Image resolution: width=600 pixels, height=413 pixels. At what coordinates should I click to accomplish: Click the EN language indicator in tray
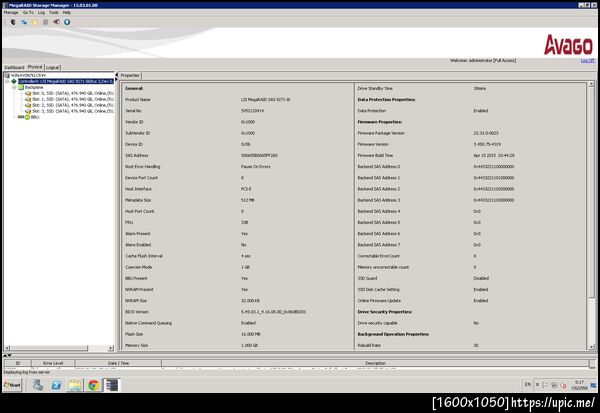coord(528,384)
